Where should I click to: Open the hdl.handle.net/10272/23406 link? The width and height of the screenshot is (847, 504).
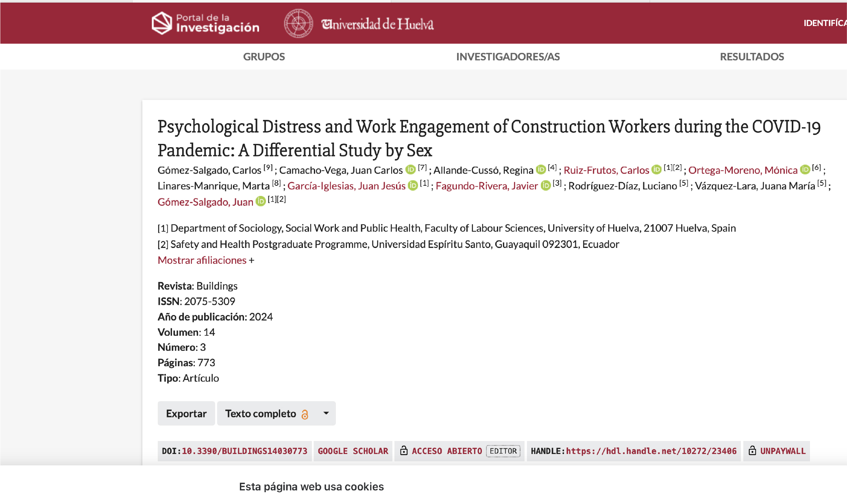tap(651, 451)
